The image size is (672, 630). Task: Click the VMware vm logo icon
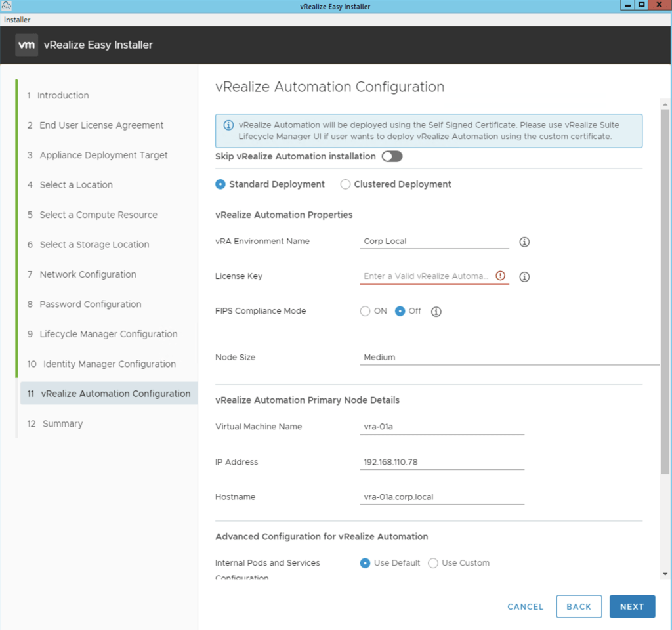[26, 45]
